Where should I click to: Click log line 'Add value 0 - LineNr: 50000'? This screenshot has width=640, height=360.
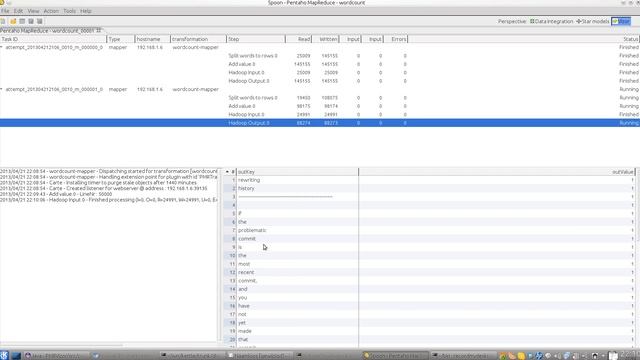56,194
